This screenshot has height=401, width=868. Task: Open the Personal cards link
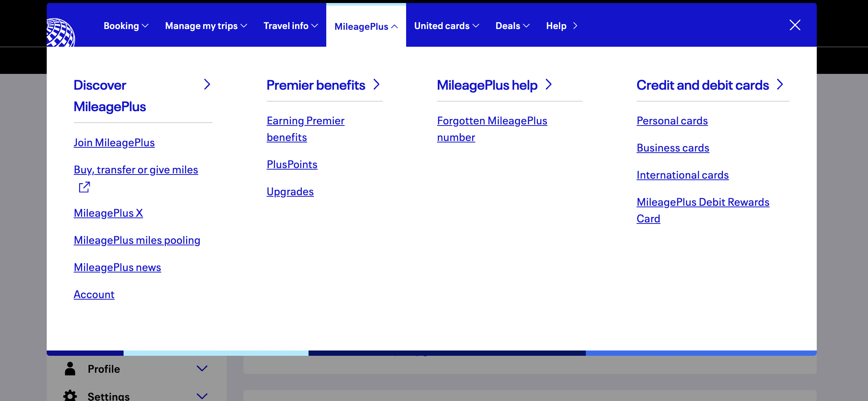tap(672, 121)
